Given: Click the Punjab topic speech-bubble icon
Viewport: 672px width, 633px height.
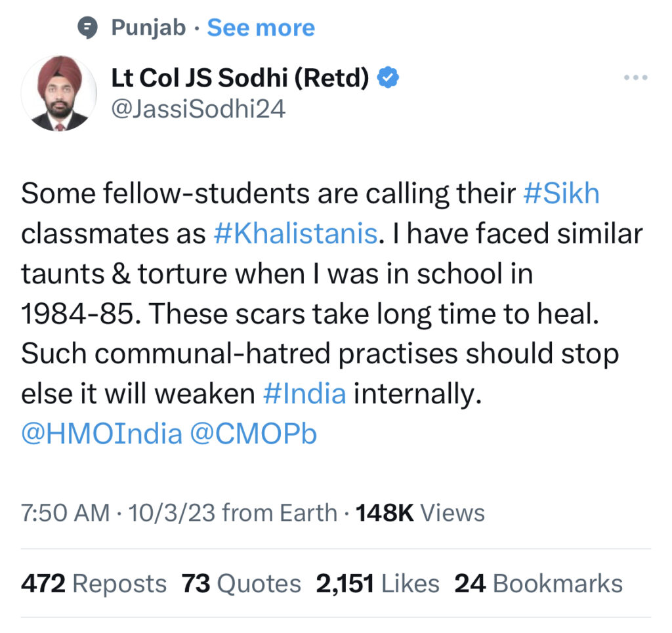Looking at the screenshot, I should point(87,28).
